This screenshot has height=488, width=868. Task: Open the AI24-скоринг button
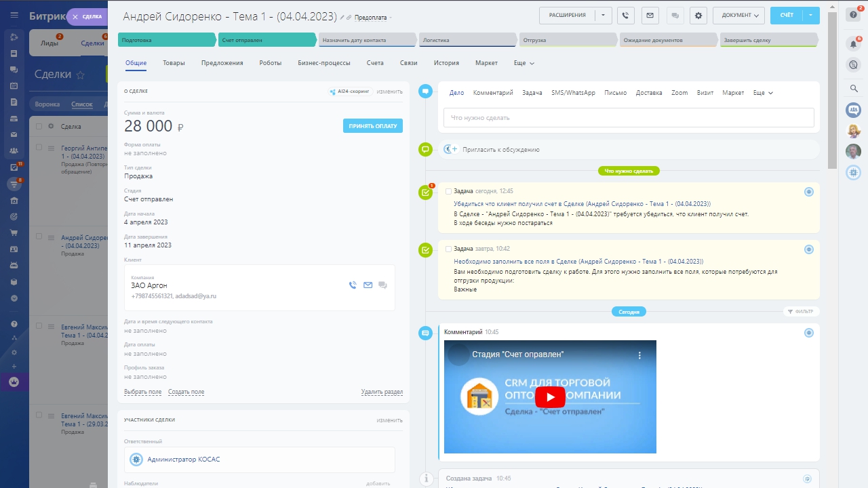350,91
